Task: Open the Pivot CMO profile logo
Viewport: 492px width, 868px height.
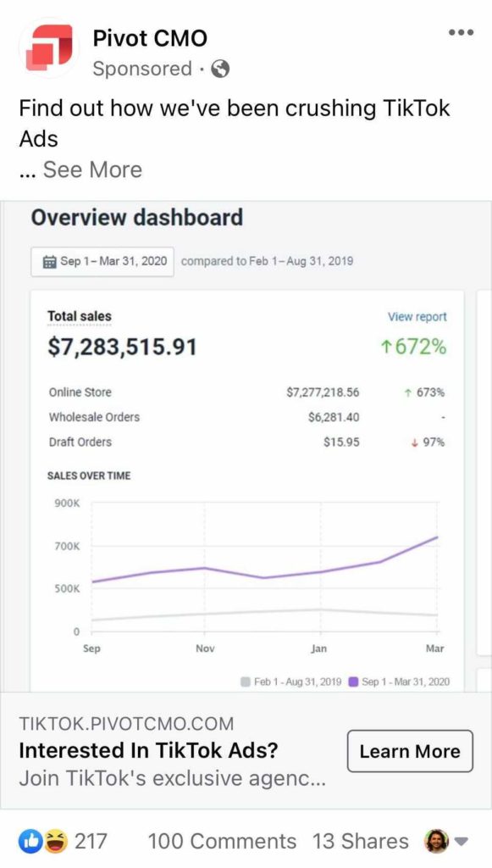Action: coord(48,47)
